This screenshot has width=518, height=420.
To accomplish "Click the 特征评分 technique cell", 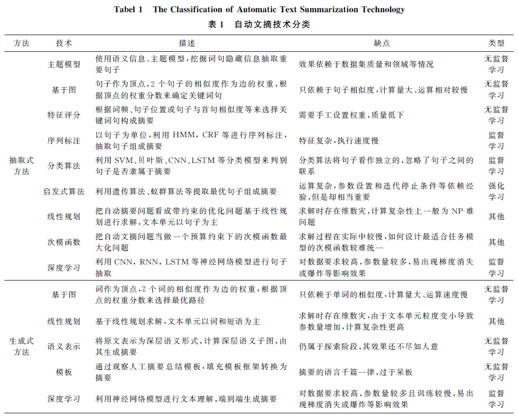I will (x=64, y=115).
